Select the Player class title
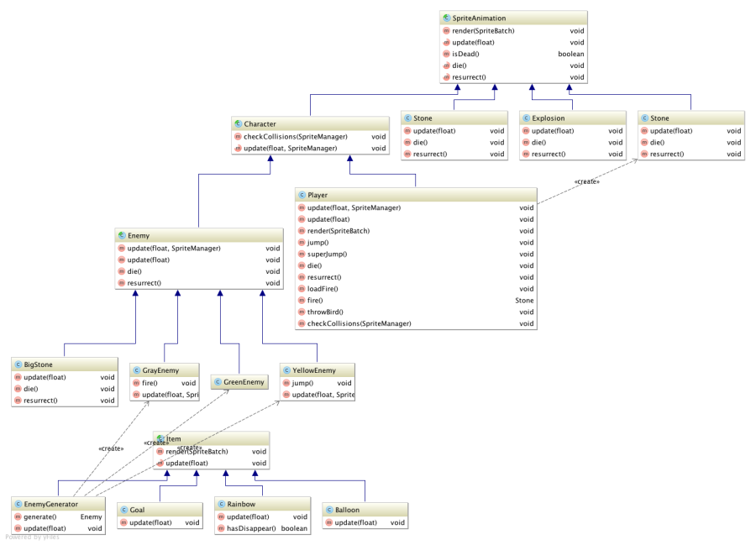 318,195
